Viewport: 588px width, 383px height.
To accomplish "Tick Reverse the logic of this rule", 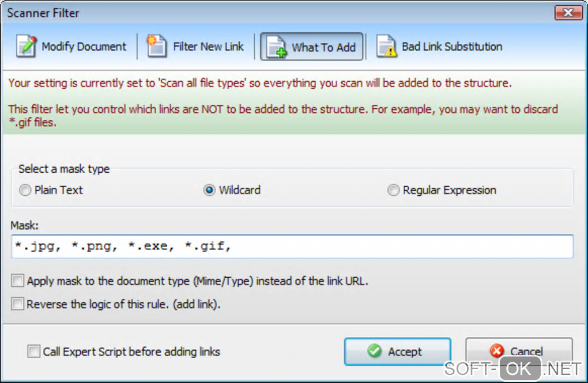I will click(x=18, y=304).
